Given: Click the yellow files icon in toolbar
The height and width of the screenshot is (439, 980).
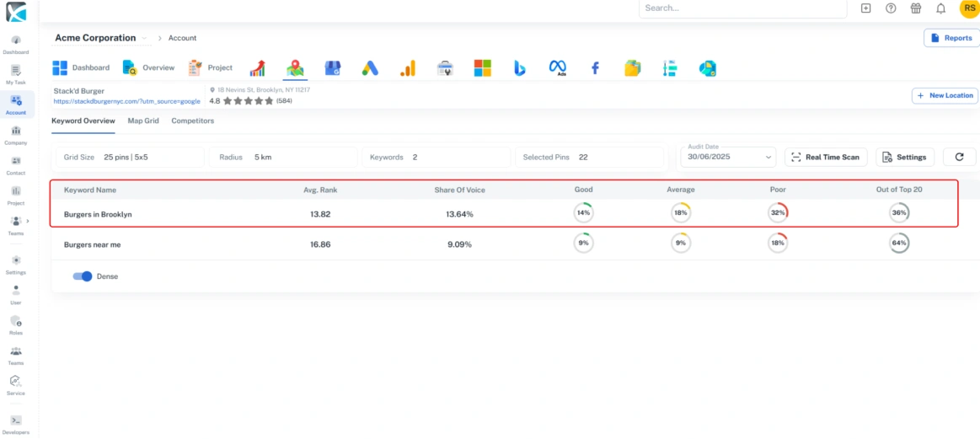Looking at the screenshot, I should (633, 68).
